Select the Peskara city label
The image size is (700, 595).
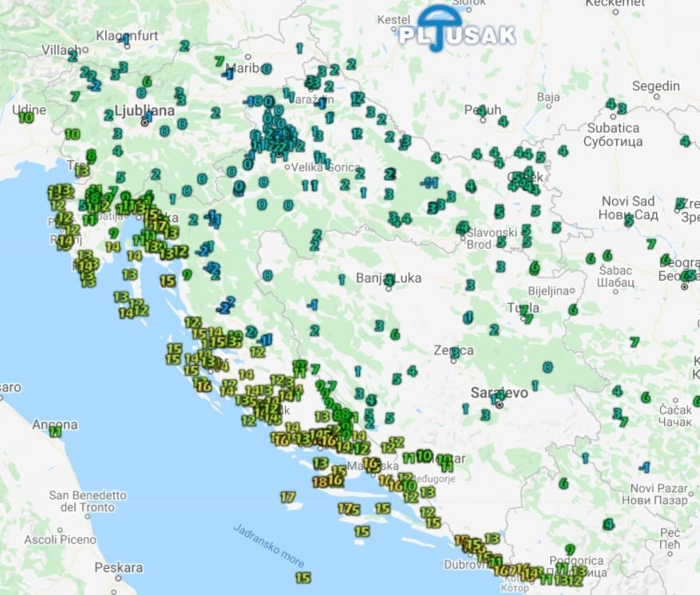point(118,568)
